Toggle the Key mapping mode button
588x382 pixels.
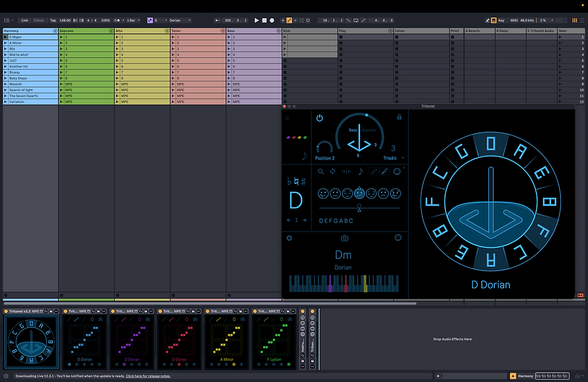pos(501,20)
